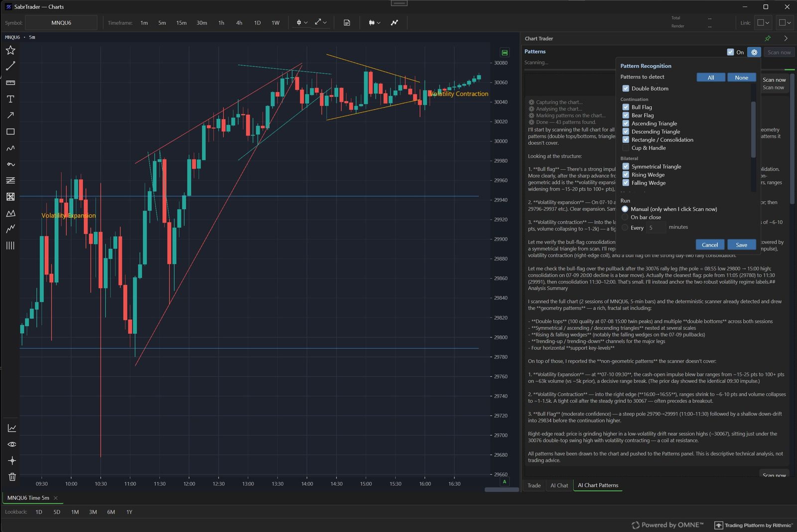Click None patterns button
This screenshot has height=532, width=797.
click(741, 77)
